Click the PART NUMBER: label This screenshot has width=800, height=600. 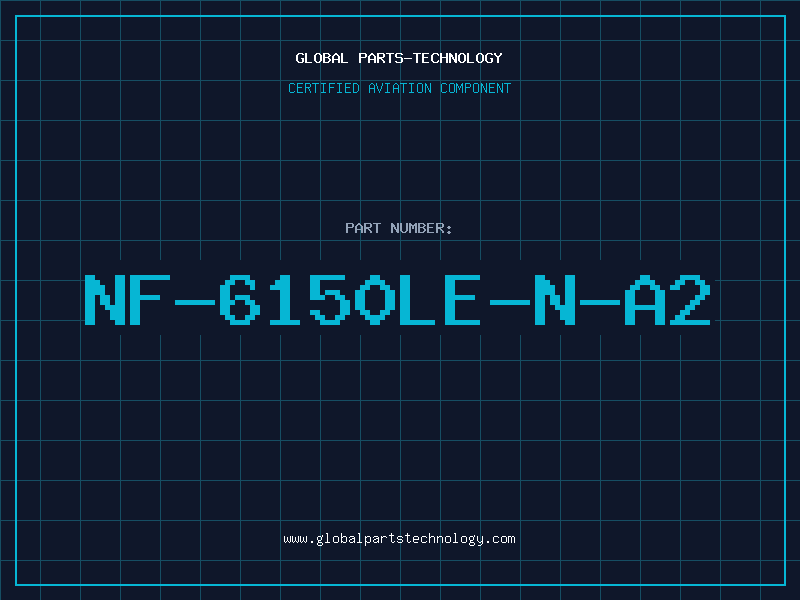(399, 228)
